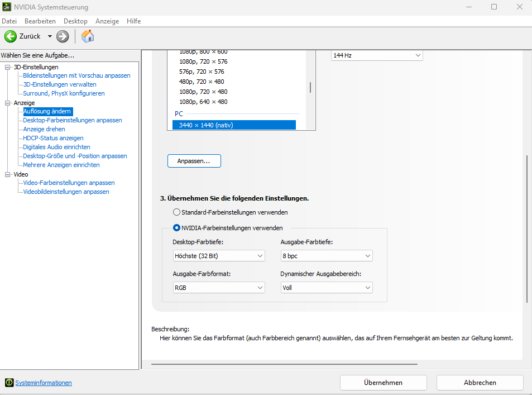The width and height of the screenshot is (532, 395).
Task: Open the Ausgabe-Farbformat RGB dropdown
Action: tap(219, 288)
